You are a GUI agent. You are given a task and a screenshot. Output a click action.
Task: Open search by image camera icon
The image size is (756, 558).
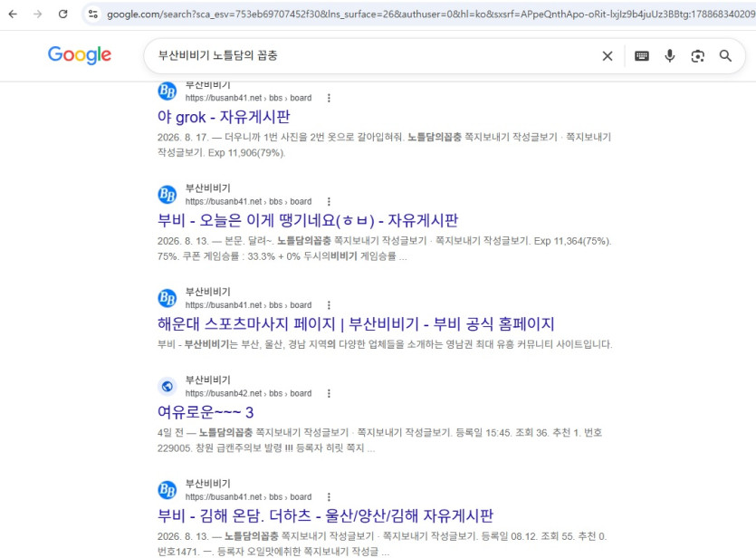[698, 56]
